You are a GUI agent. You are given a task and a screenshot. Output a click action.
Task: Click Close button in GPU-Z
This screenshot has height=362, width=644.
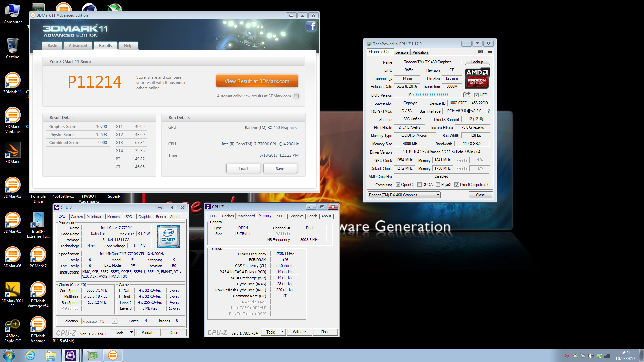(x=480, y=195)
